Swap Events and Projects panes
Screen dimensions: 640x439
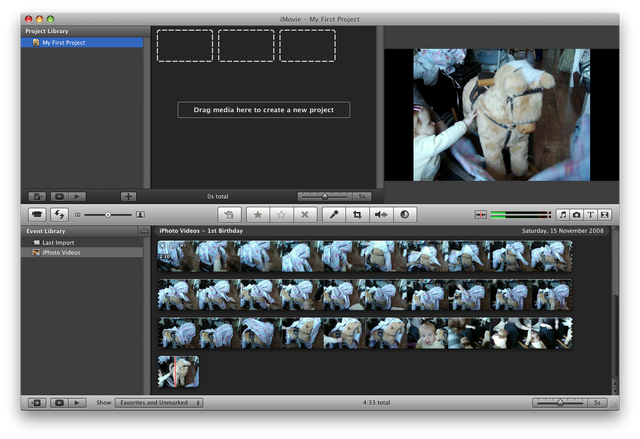59,215
